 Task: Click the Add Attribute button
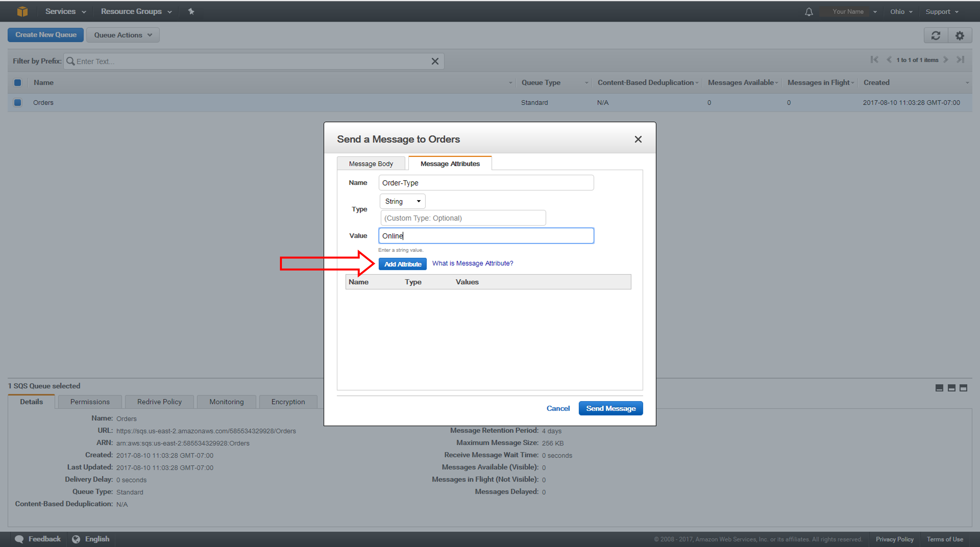[x=401, y=263]
